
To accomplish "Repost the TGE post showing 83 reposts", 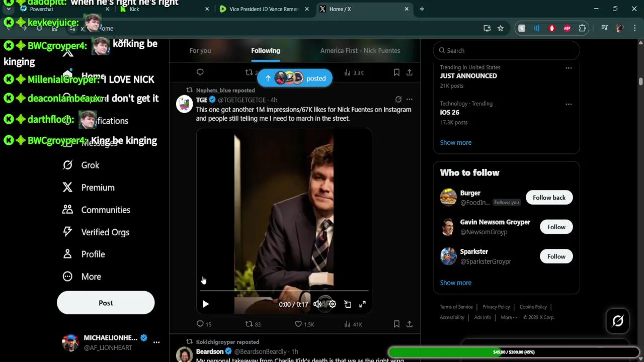I will [253, 324].
